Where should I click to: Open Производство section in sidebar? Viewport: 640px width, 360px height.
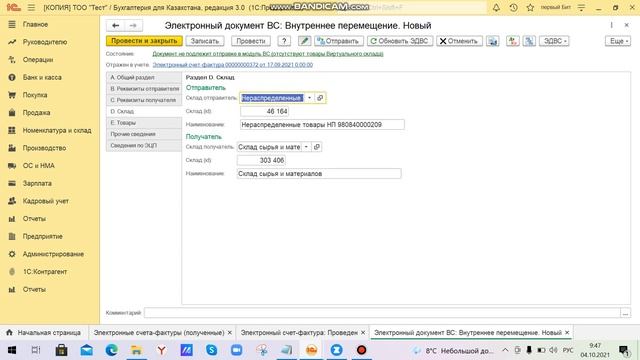pyautogui.click(x=44, y=148)
